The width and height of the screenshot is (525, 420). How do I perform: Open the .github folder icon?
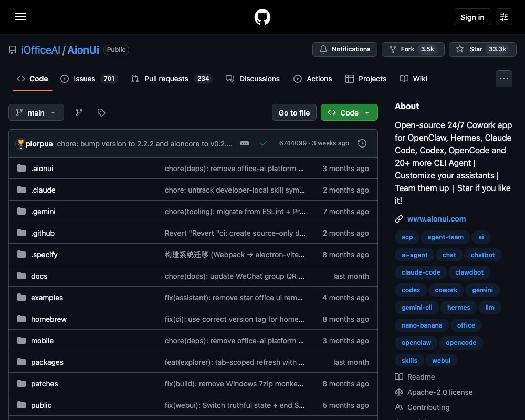(x=22, y=233)
